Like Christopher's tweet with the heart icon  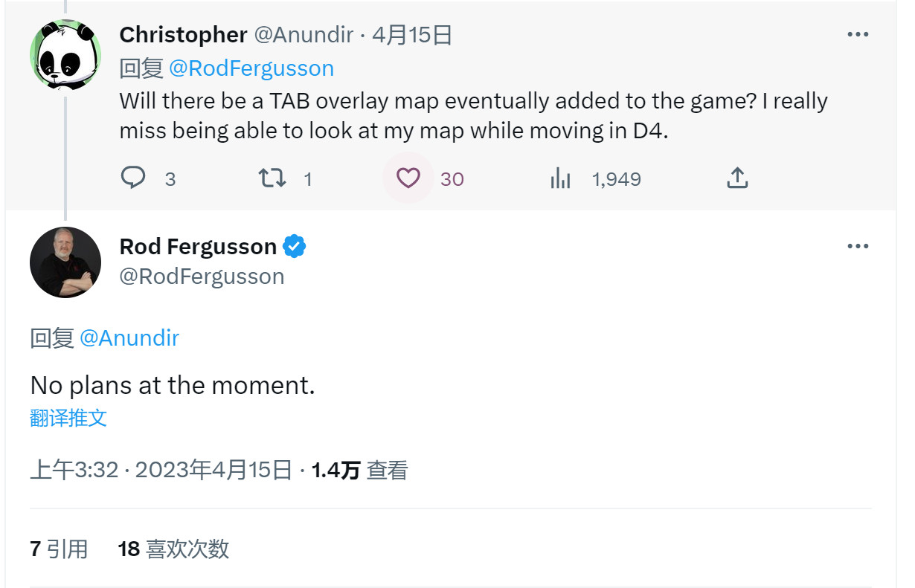point(408,178)
